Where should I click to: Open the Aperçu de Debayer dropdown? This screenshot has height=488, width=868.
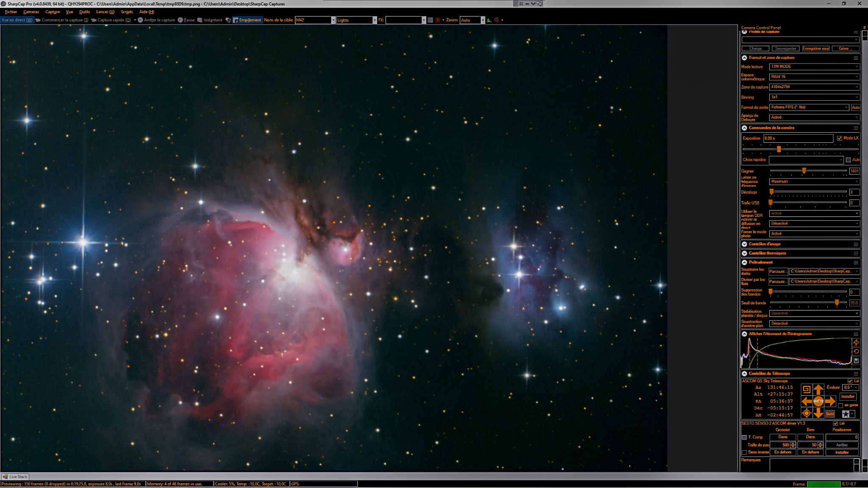[x=814, y=117]
